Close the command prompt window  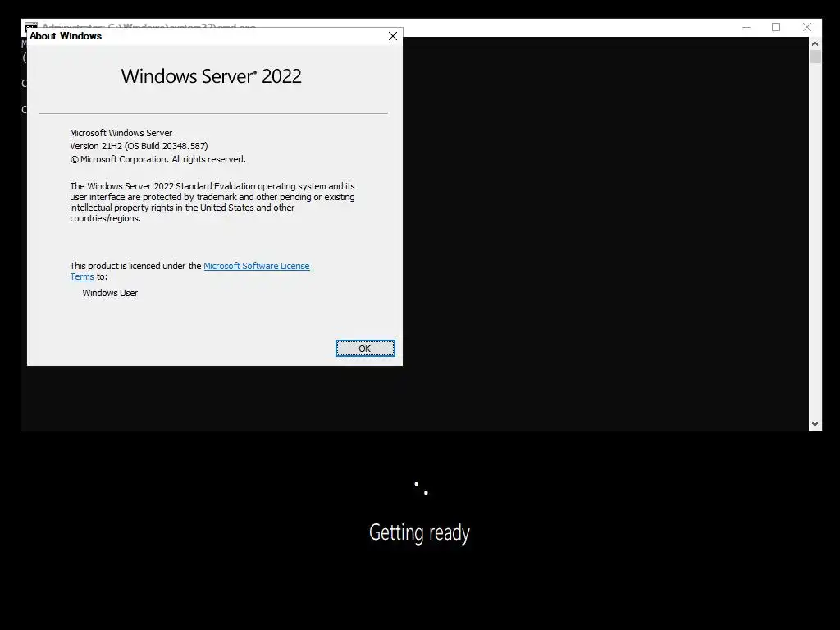tap(807, 27)
